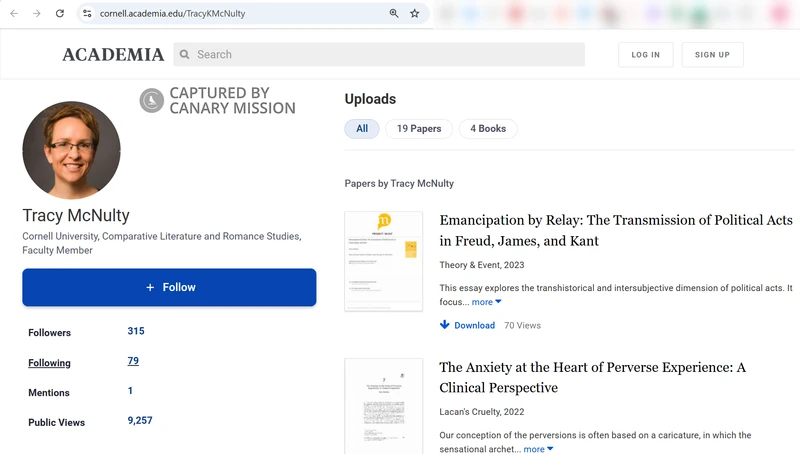This screenshot has height=454, width=800.
Task: Click the '70 Views' text
Action: point(522,325)
